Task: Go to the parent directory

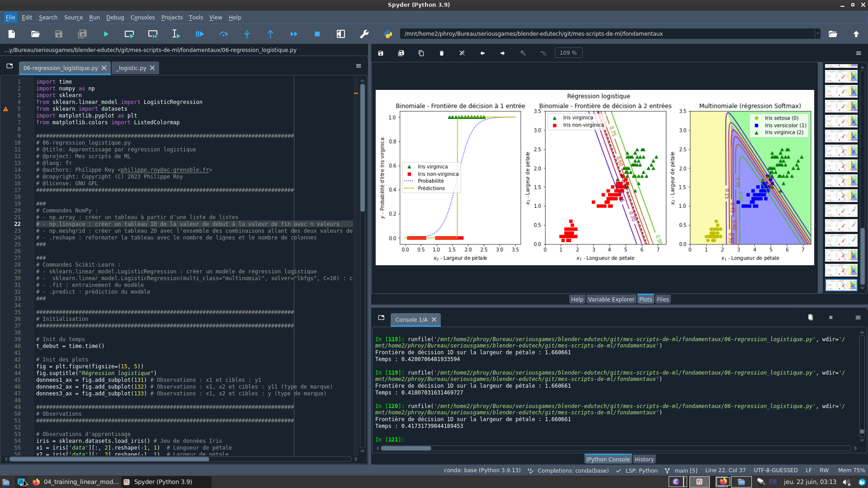Action: coord(856,34)
